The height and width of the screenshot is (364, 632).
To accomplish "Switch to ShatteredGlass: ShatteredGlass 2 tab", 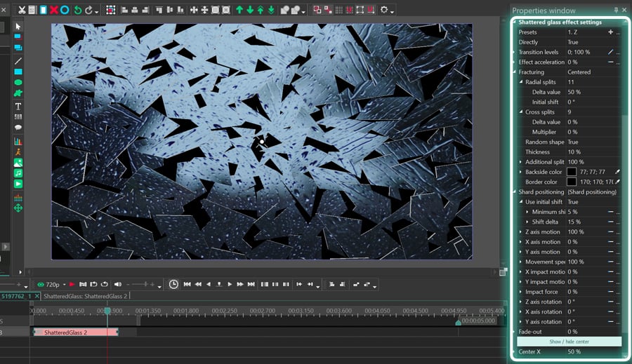I will (x=86, y=296).
